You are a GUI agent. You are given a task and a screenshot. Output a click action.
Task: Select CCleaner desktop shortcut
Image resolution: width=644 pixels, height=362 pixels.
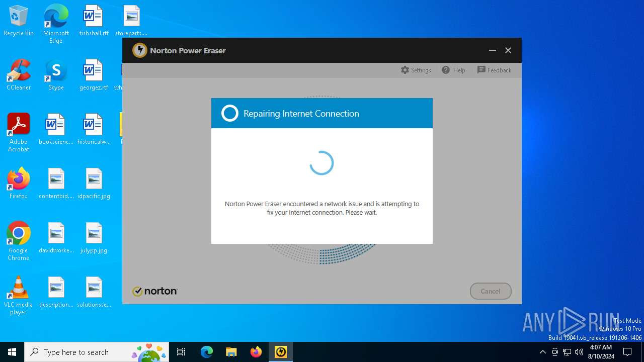click(x=19, y=75)
